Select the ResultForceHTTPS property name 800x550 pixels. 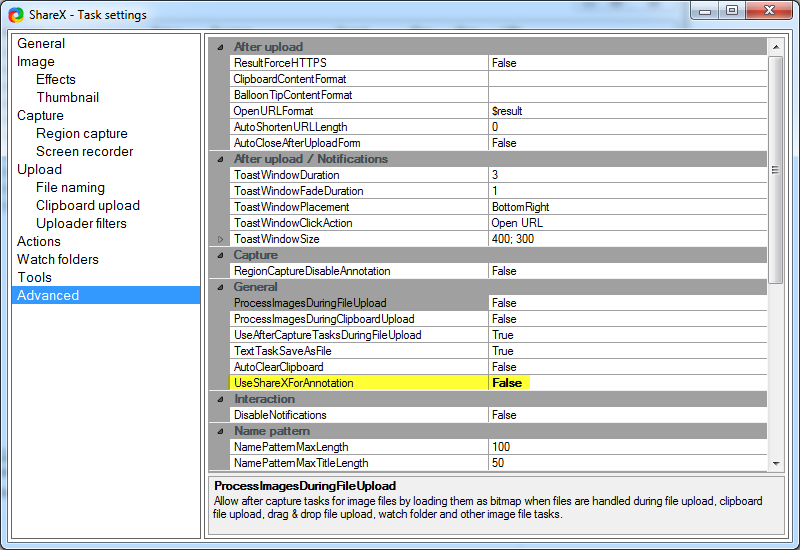click(x=359, y=63)
